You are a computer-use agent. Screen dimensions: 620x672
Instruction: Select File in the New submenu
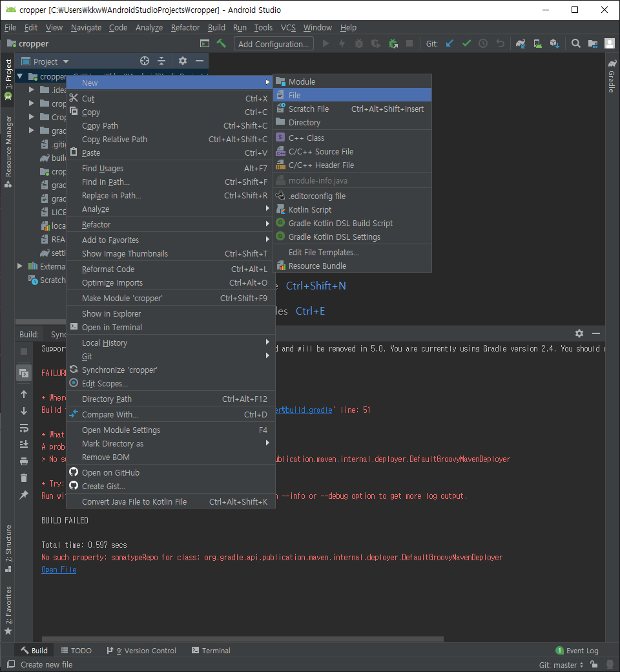352,95
